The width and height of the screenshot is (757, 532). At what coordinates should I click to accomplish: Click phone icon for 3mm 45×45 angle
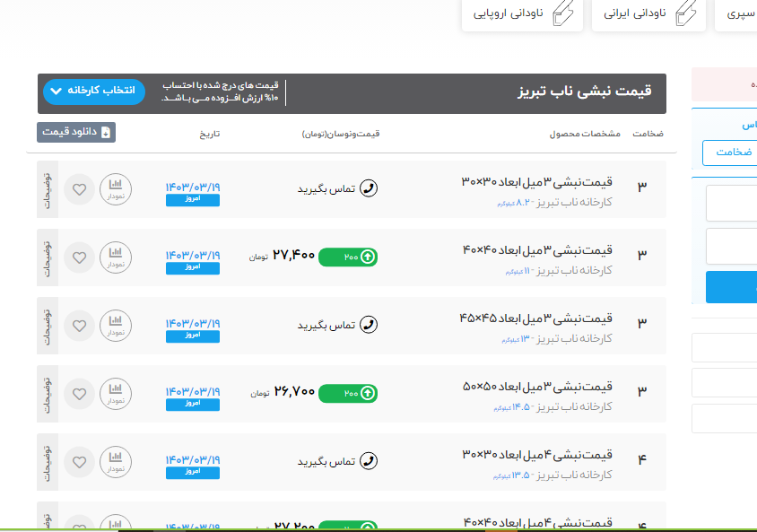point(368,325)
